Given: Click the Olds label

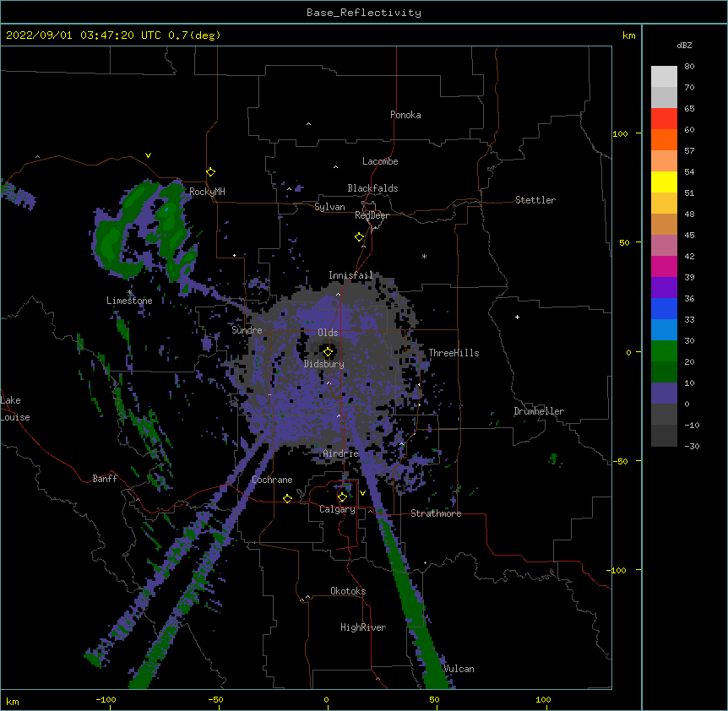Looking at the screenshot, I should tap(328, 333).
